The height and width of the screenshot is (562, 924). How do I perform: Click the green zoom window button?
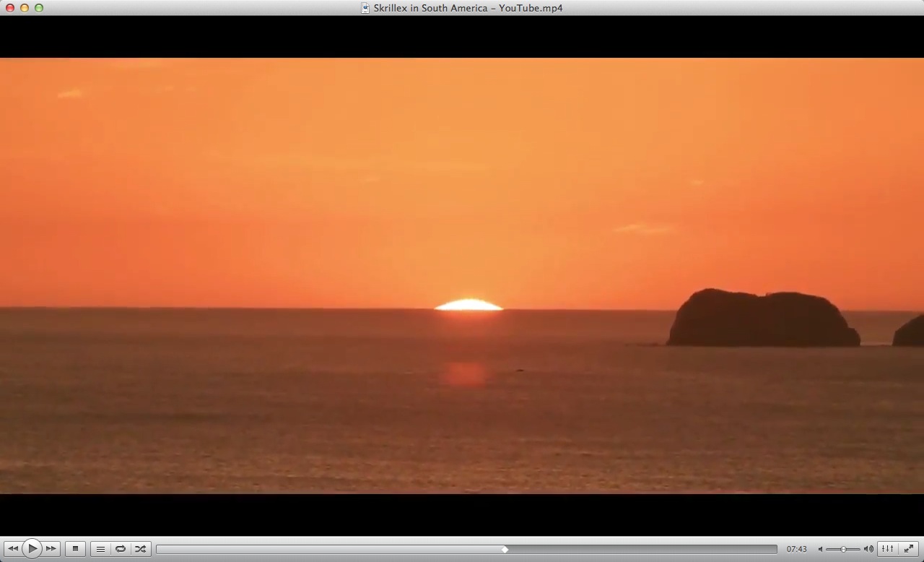[x=39, y=8]
